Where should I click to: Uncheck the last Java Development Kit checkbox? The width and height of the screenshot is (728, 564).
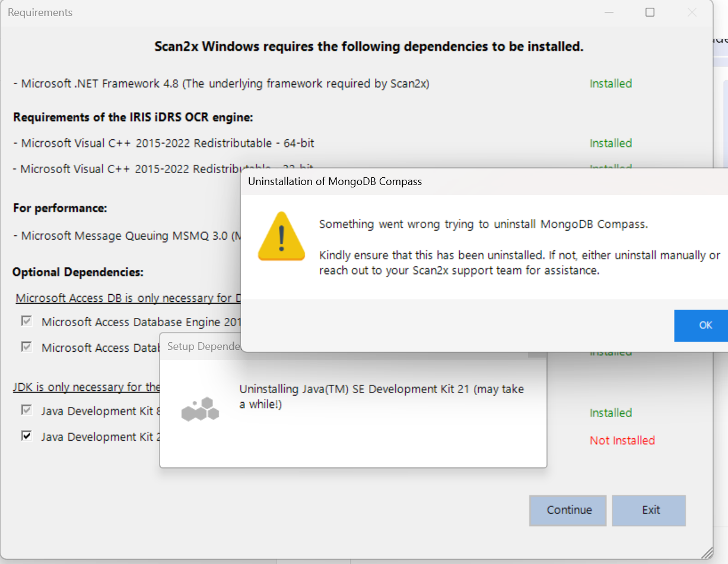pyautogui.click(x=26, y=436)
